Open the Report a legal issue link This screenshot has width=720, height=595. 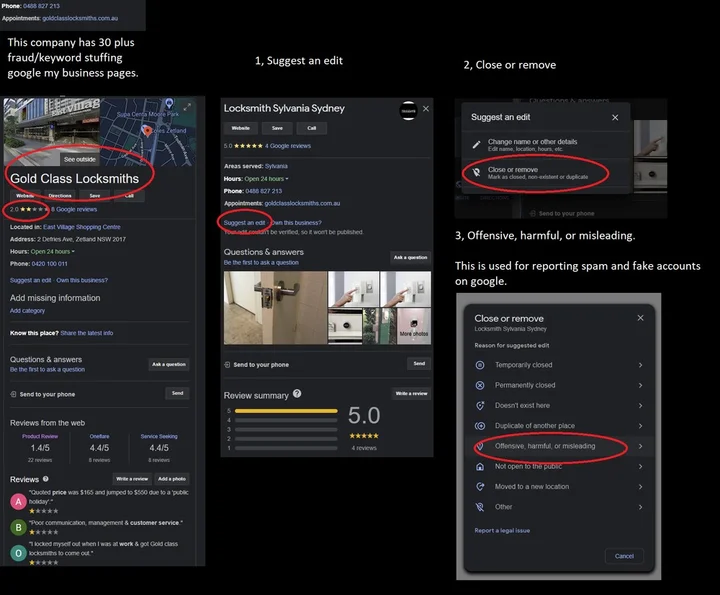coord(502,531)
